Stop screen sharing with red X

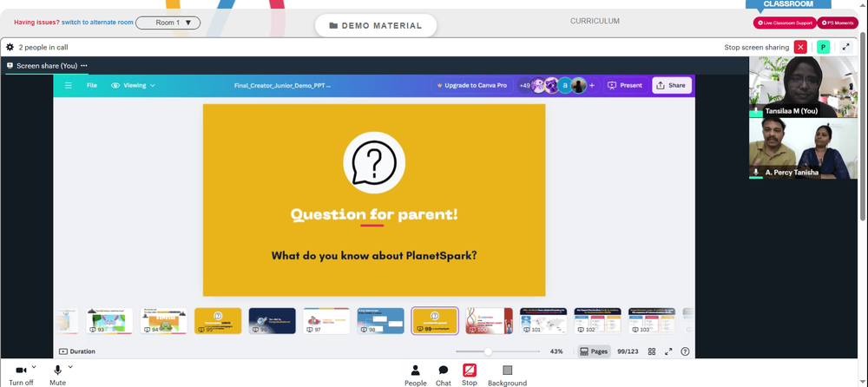800,47
